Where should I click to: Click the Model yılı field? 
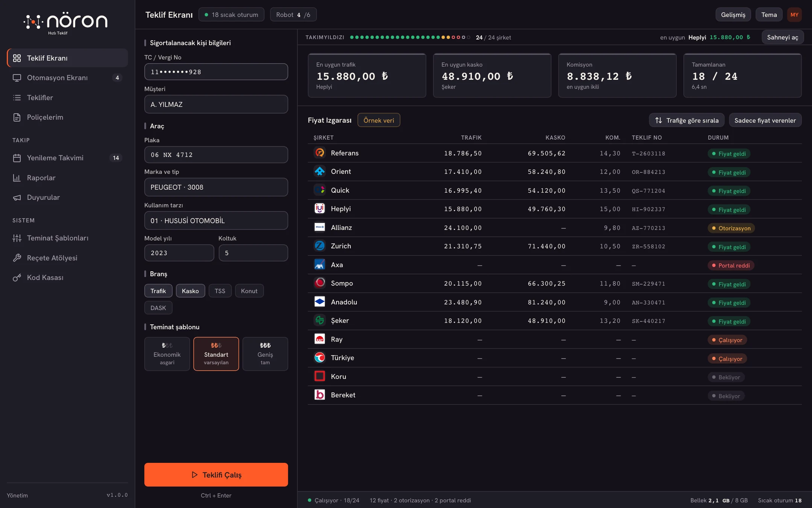[179, 253]
